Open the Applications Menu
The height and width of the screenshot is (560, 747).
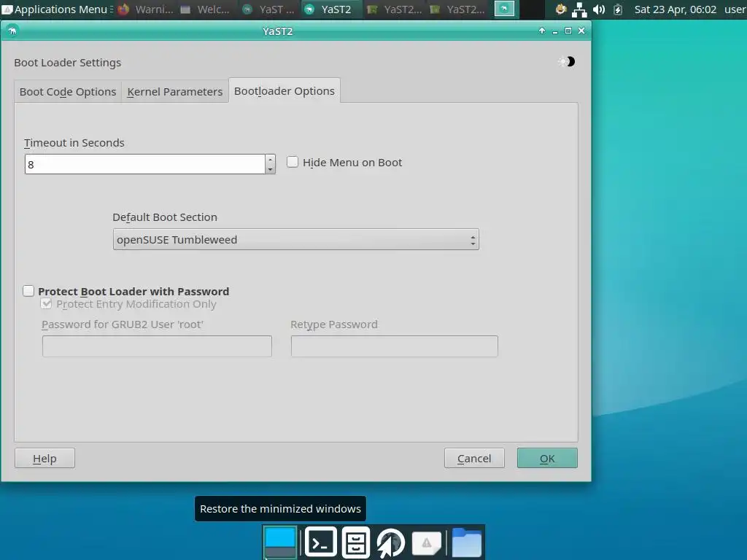click(x=57, y=9)
